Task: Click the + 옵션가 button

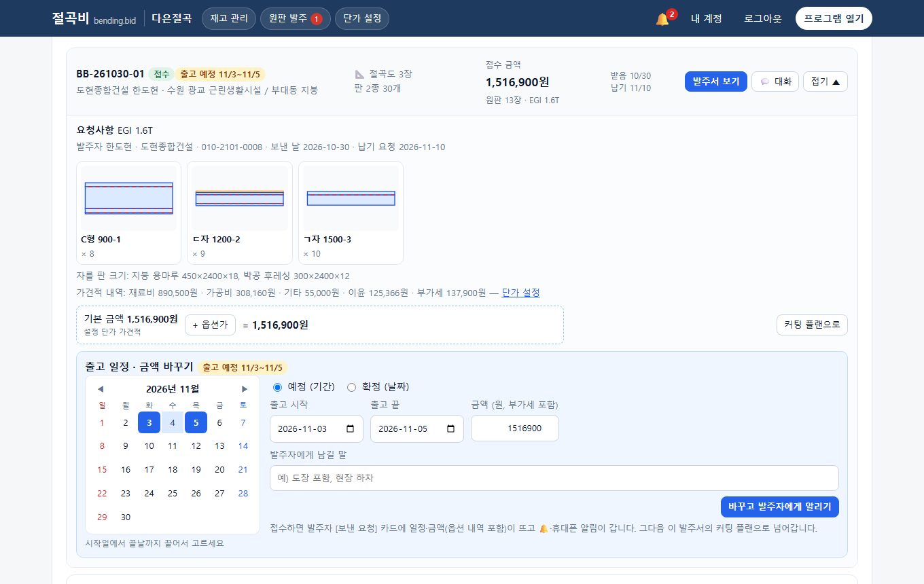Action: click(x=210, y=325)
